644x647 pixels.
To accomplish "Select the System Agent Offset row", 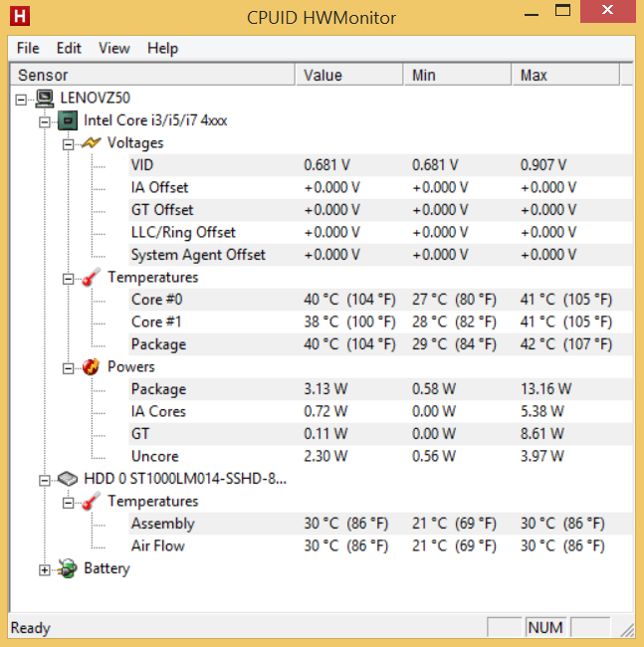I will pos(380,255).
